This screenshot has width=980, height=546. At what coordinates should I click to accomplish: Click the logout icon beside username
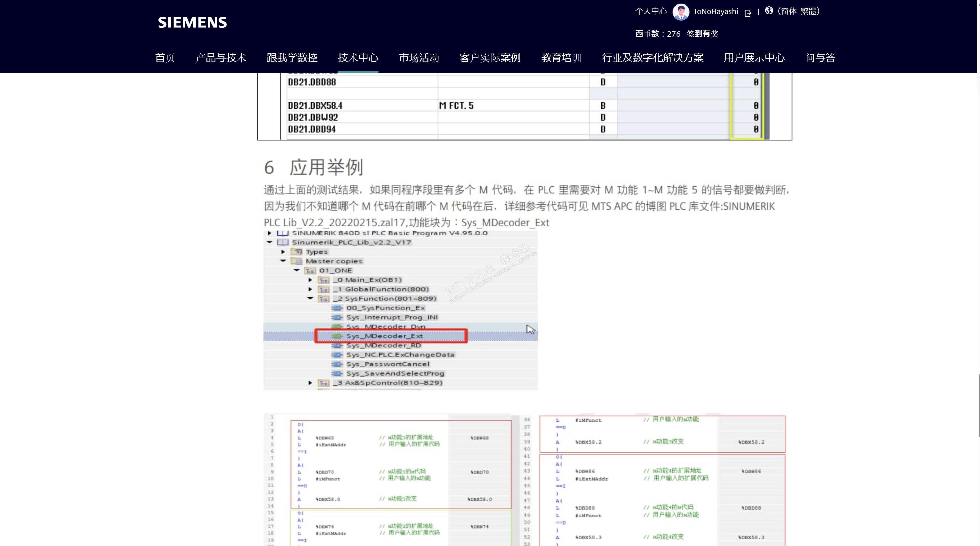(x=747, y=13)
